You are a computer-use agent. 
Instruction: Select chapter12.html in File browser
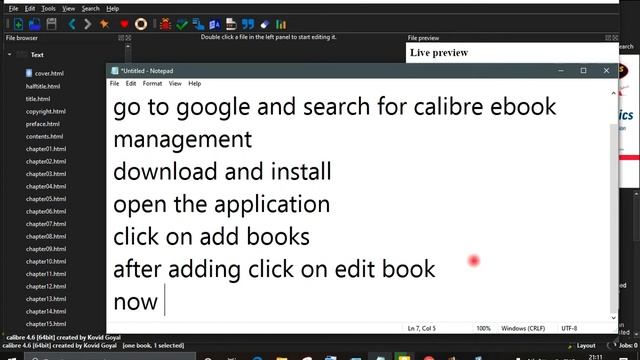(x=46, y=286)
